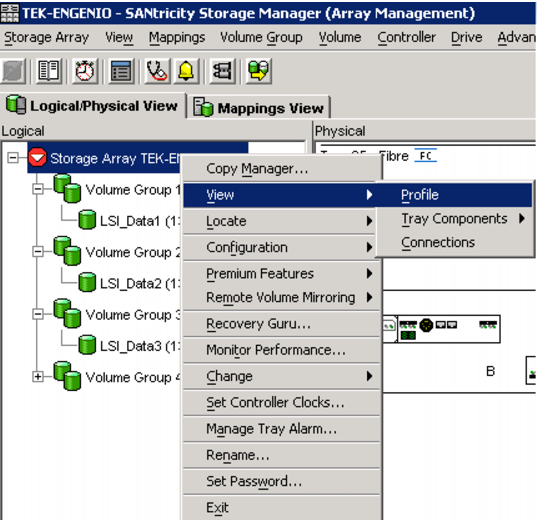
Task: Switch to Logical/Physical View tab
Action: tap(92, 105)
